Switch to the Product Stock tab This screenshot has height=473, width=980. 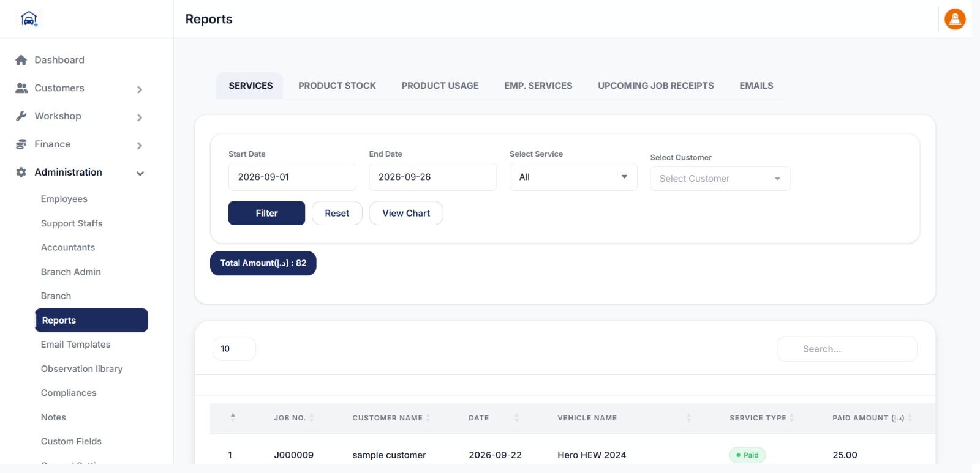pos(337,86)
